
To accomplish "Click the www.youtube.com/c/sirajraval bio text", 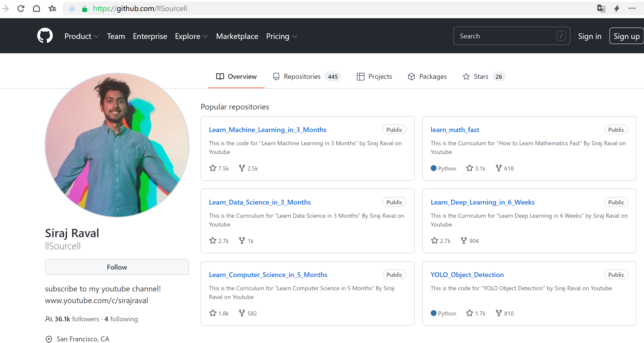I will [97, 300].
